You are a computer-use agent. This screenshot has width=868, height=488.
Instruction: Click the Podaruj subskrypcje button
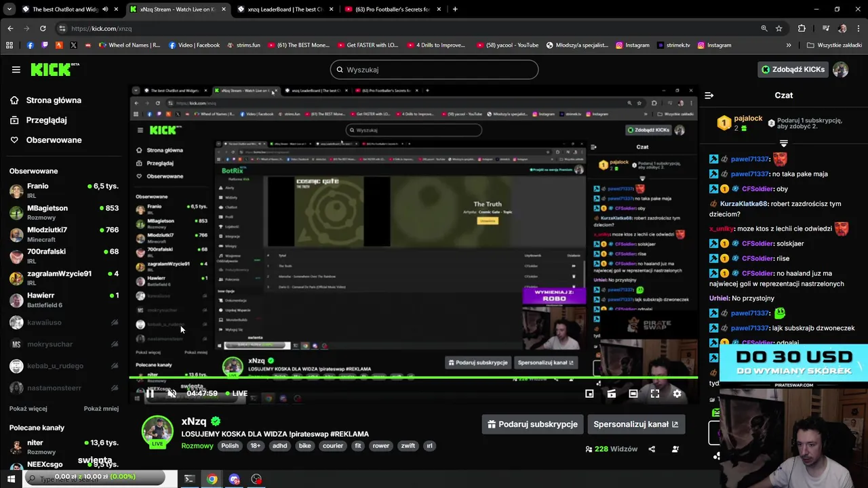coord(532,424)
